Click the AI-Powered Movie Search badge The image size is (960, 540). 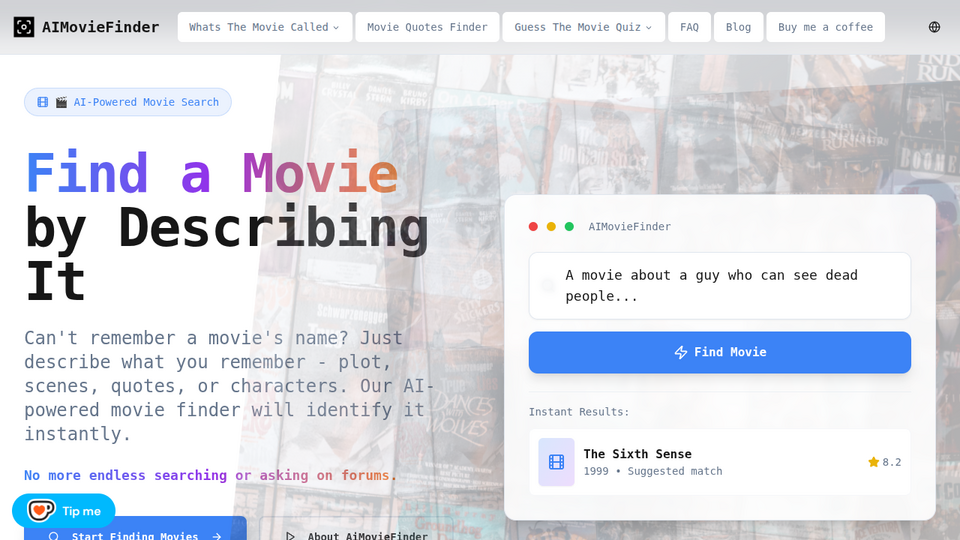(x=128, y=102)
